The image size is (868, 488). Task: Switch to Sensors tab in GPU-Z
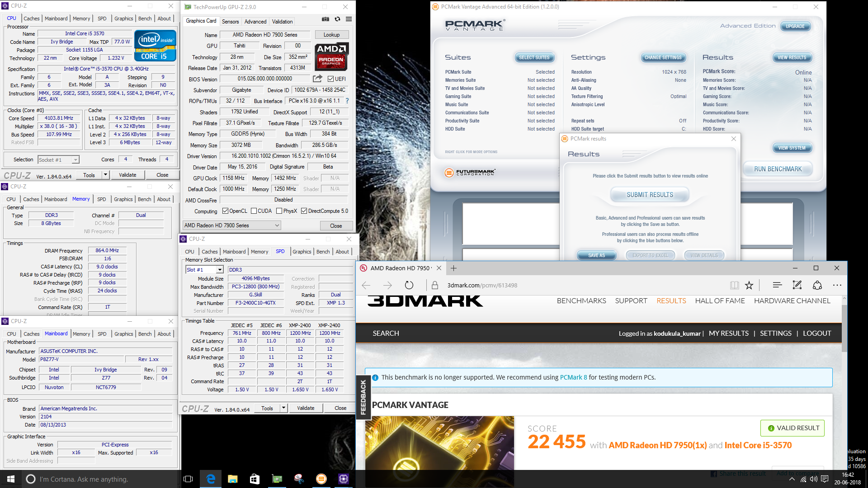pyautogui.click(x=230, y=22)
